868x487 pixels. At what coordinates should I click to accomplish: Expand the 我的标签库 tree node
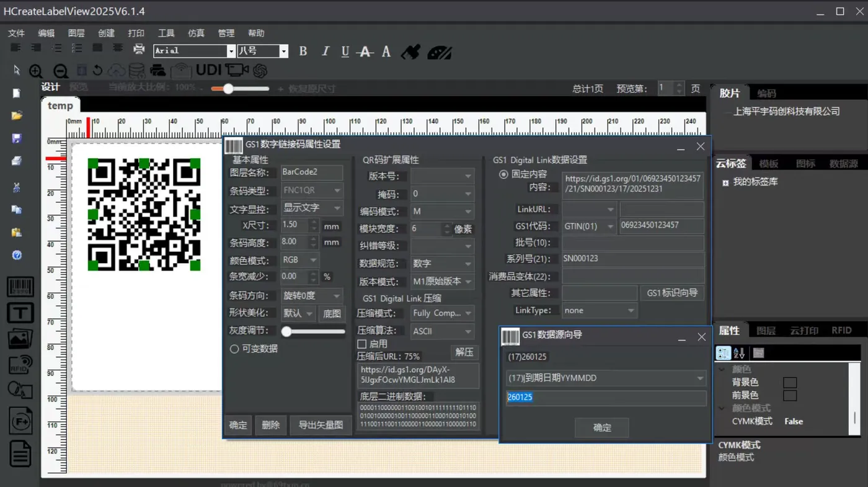tap(725, 182)
